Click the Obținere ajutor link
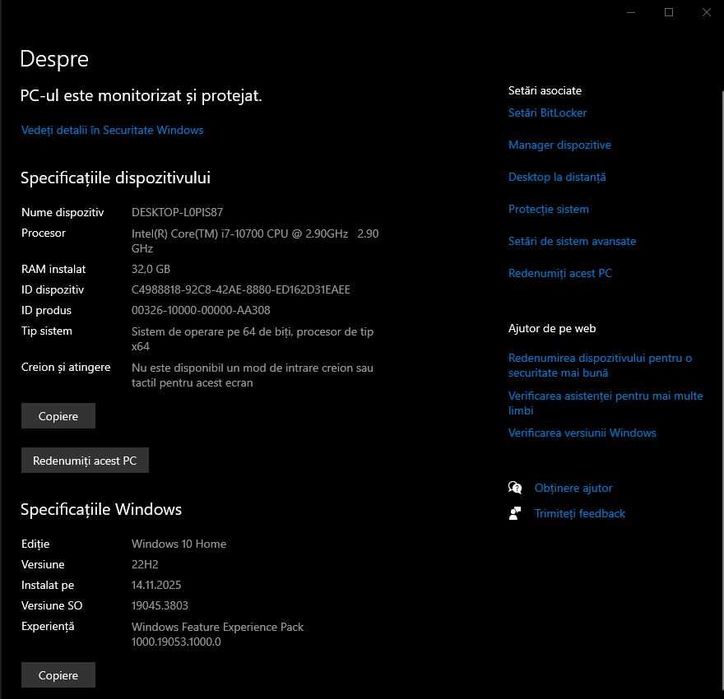Image resolution: width=724 pixels, height=699 pixels. 573,488
